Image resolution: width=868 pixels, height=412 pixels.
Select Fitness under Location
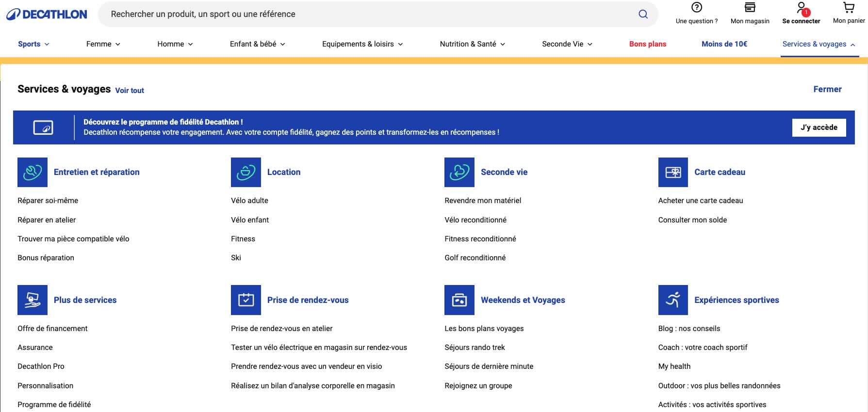pos(243,239)
